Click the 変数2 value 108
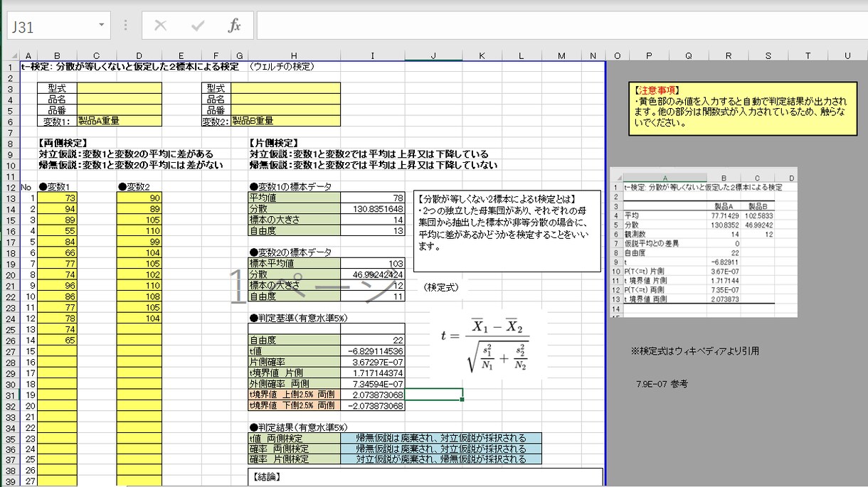 [139, 296]
